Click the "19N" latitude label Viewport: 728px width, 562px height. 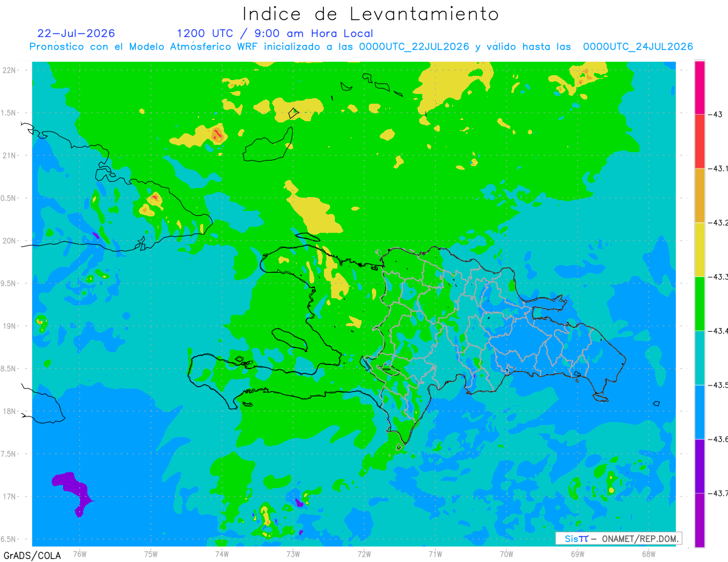click(x=8, y=326)
